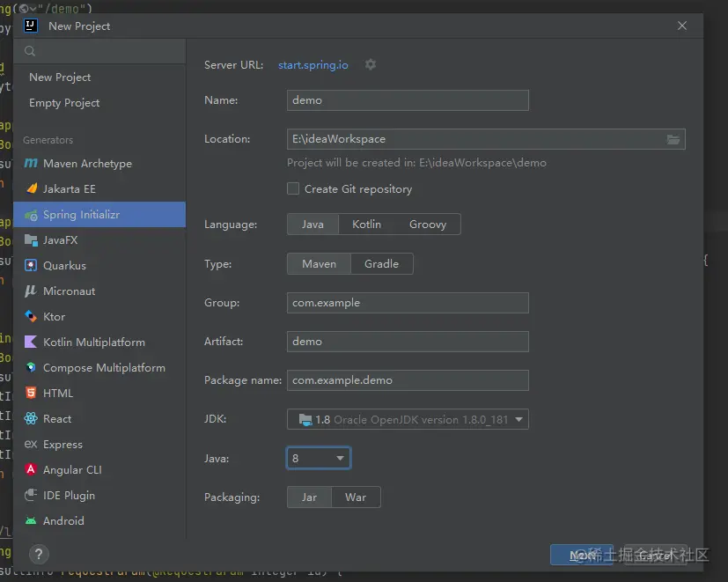Click the HTML5 shield icon
Image resolution: width=728 pixels, height=582 pixels.
[x=31, y=393]
